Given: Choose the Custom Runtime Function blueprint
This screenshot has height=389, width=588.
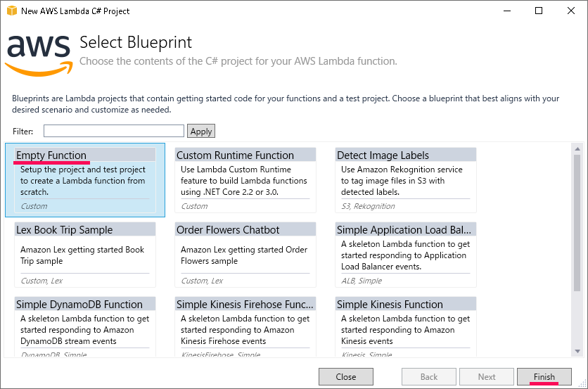Looking at the screenshot, I should [245, 180].
